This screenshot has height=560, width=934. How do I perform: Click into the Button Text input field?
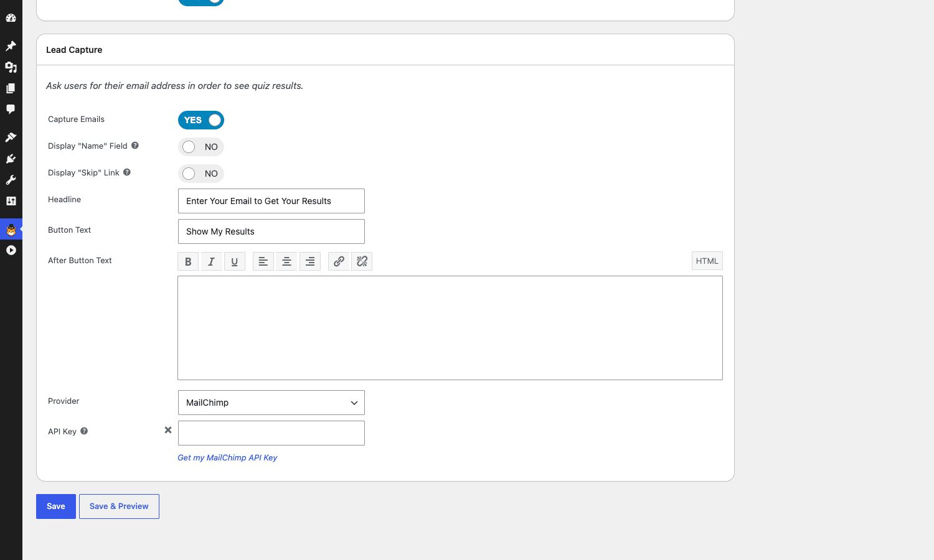pos(271,231)
